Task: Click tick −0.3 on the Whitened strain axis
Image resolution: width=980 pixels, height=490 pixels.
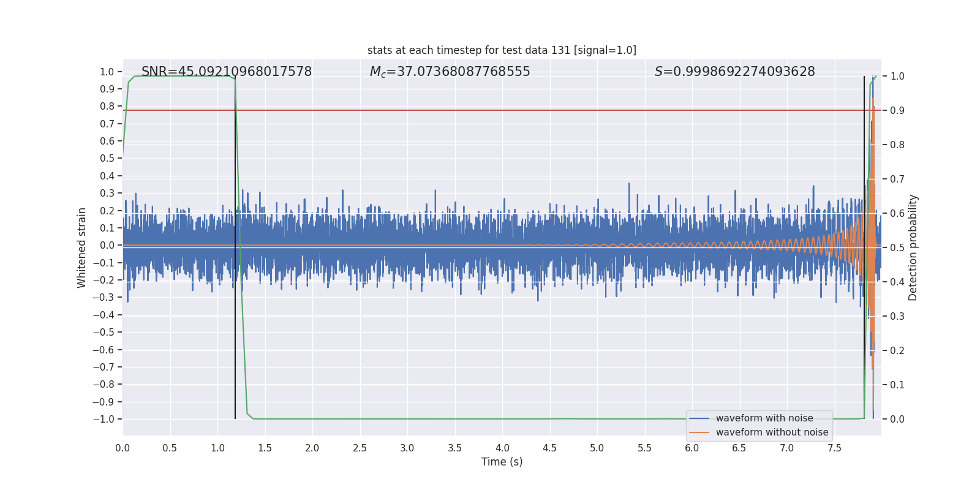Action: [x=104, y=297]
